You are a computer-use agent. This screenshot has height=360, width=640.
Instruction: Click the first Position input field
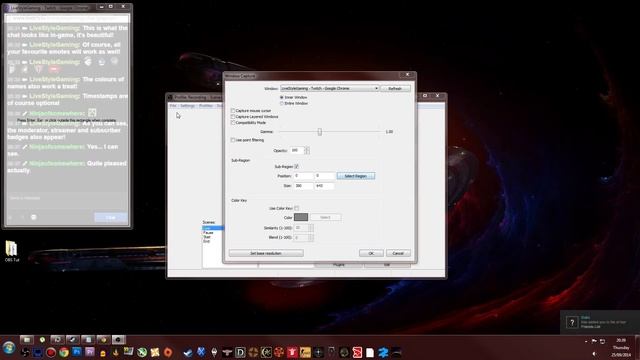point(303,176)
